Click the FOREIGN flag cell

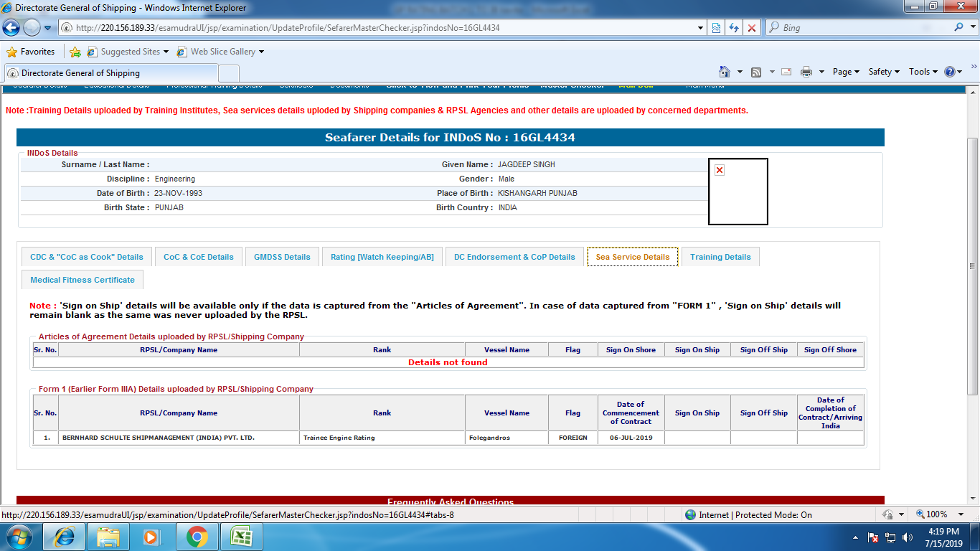coord(573,438)
